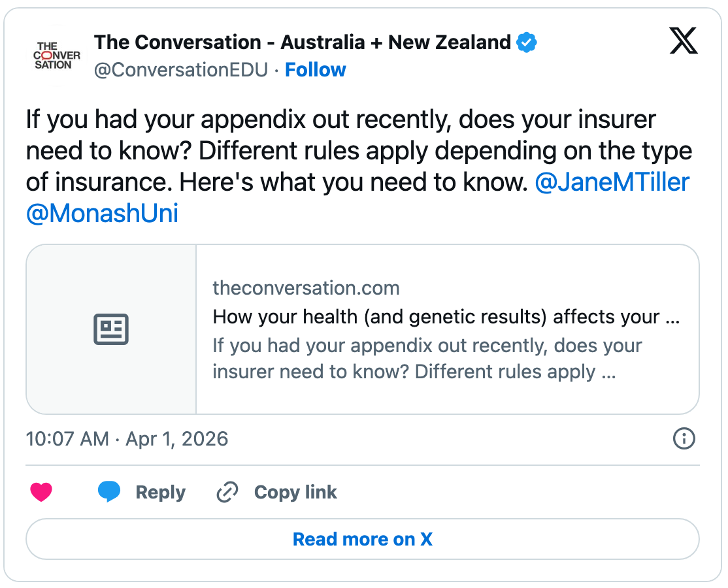Click card title about health and genetic results
Screen dimensions: 728x588
(x=446, y=317)
